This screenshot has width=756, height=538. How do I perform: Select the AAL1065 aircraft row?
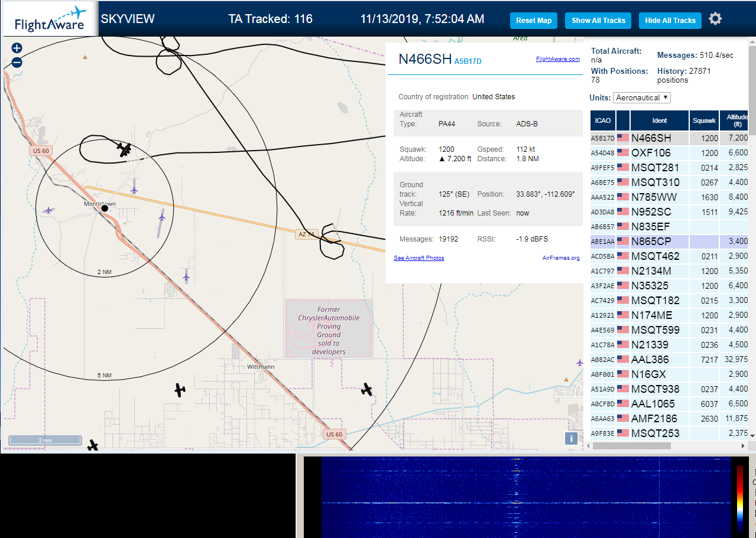tap(669, 404)
